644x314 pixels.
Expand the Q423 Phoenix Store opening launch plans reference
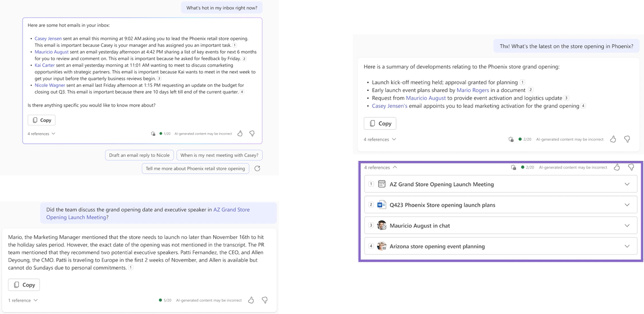coord(627,205)
